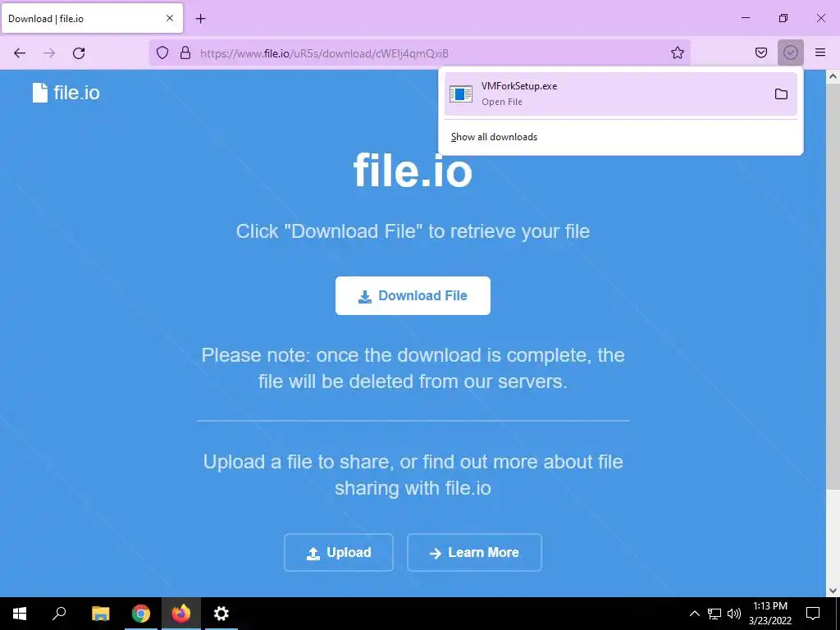Open network status tray icon
Image resolution: width=840 pixels, height=630 pixels.
(714, 614)
